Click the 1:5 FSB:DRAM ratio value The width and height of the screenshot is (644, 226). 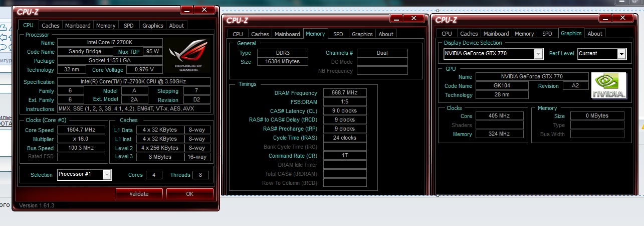click(x=345, y=101)
